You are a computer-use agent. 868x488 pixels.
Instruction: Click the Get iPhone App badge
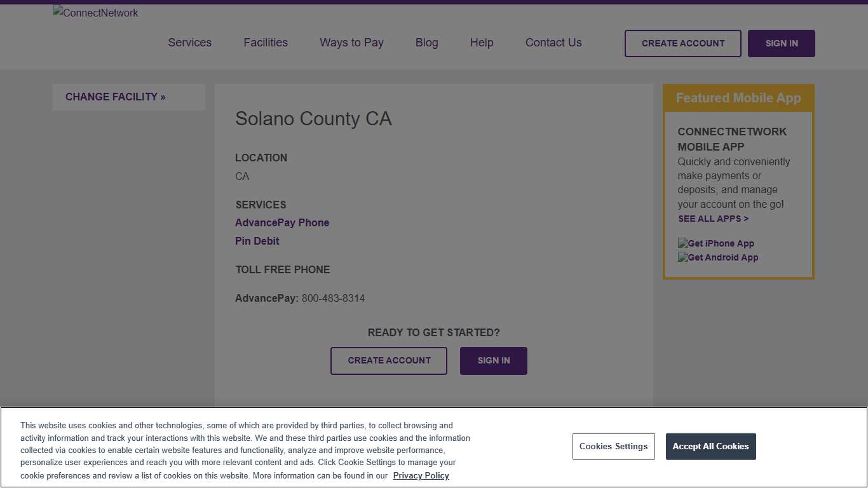715,243
